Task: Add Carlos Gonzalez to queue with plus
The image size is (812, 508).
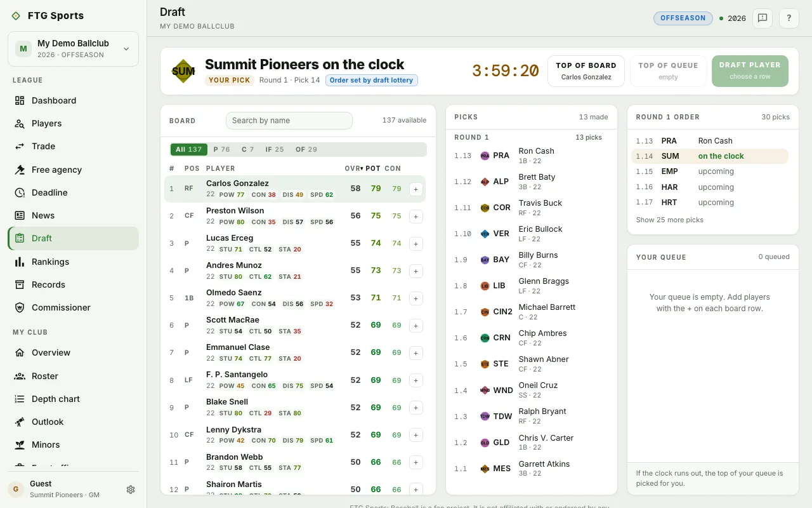Action: click(416, 189)
